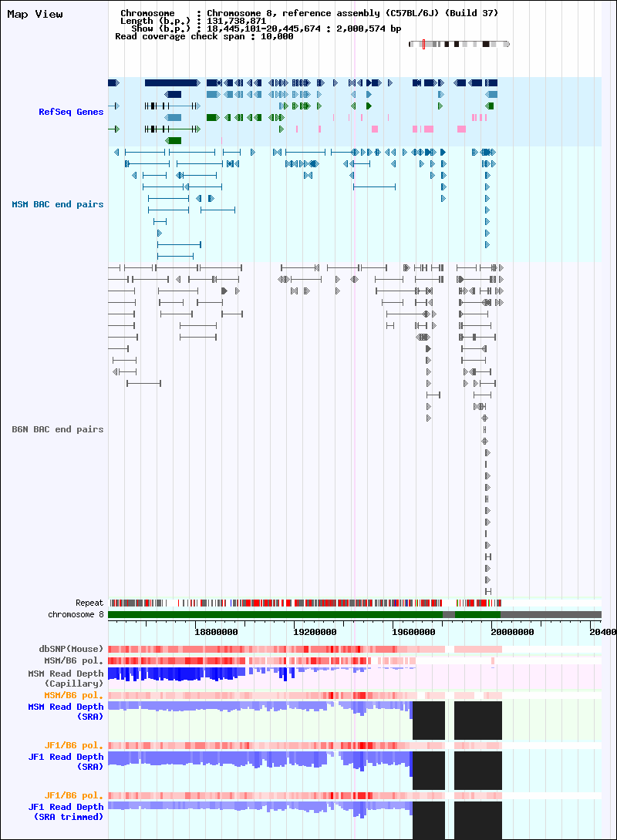Image resolution: width=617 pixels, height=840 pixels.
Task: Select the long dark-blue gene bar in RefSeq top row
Action: tap(172, 83)
